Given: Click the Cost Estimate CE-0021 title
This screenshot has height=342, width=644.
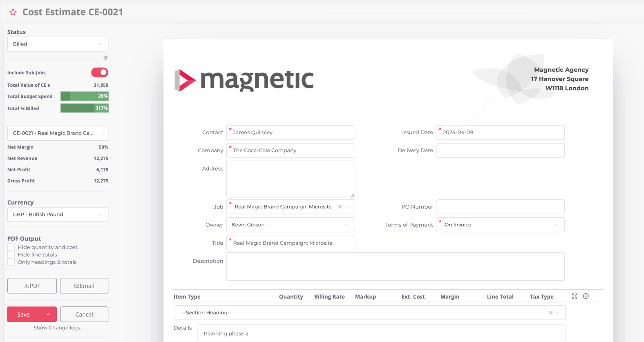Looking at the screenshot, I should pyautogui.click(x=73, y=12).
